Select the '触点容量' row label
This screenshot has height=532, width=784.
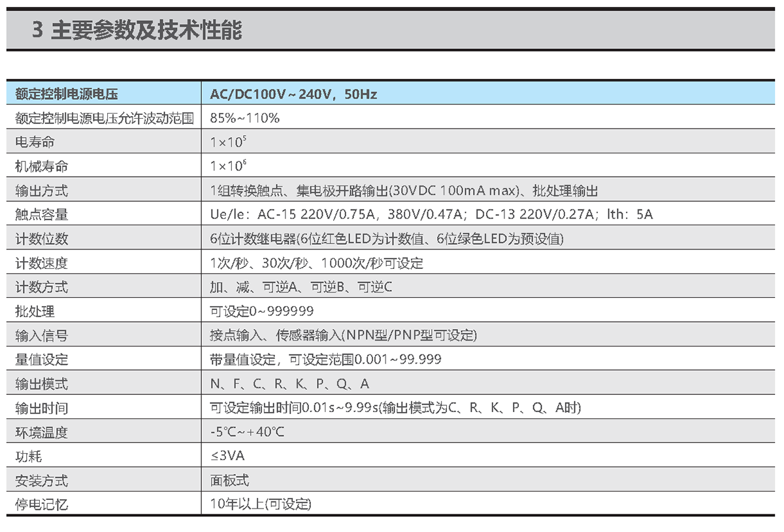[41, 215]
